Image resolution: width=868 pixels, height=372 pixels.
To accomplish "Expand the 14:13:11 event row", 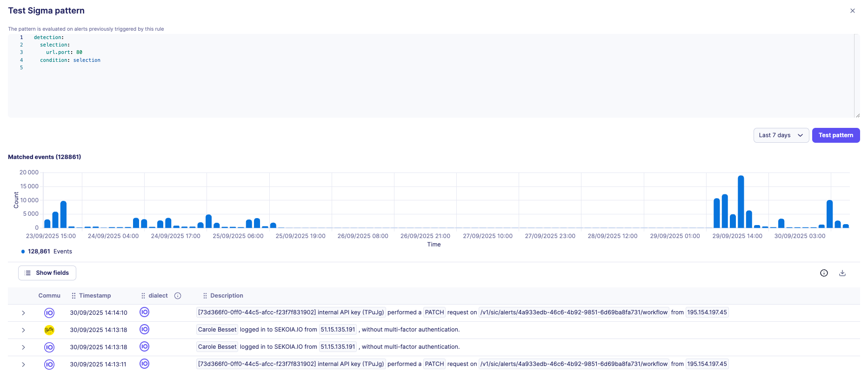I will [x=23, y=365].
